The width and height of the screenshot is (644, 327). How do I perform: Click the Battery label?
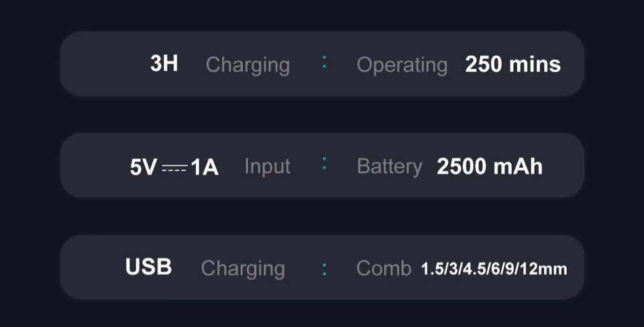389,167
